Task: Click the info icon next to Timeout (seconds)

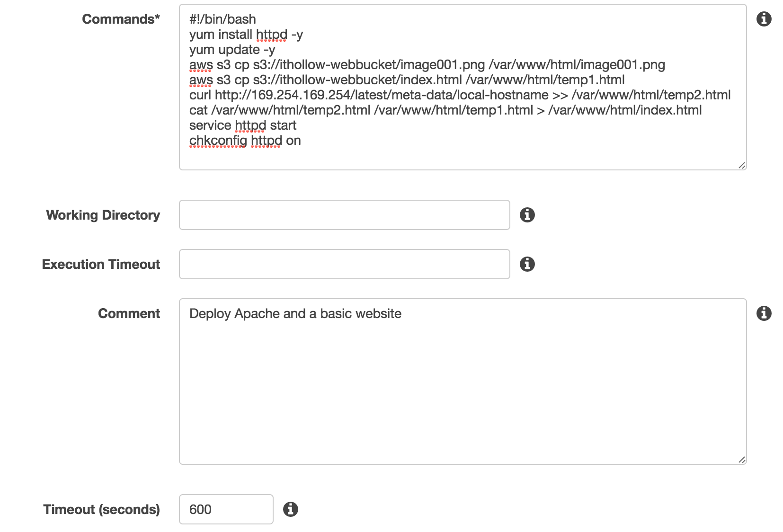Action: pos(290,509)
